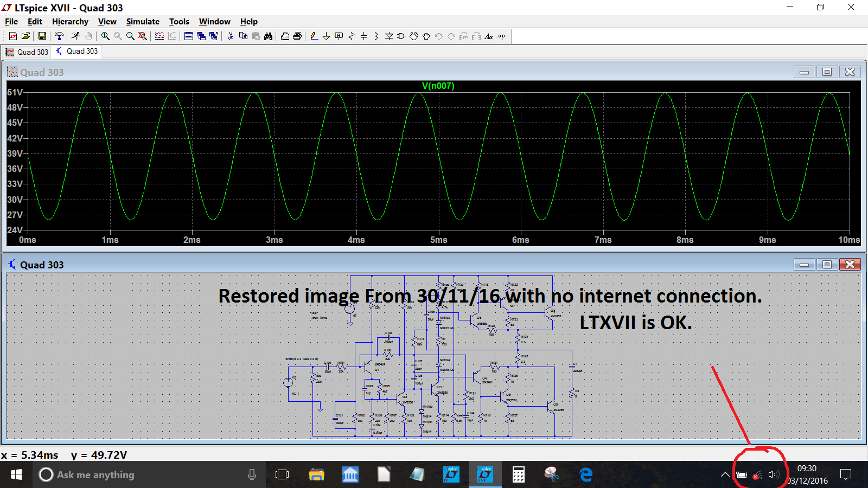868x488 pixels.
Task: Click the Zoom In magnifier icon
Action: (x=105, y=36)
